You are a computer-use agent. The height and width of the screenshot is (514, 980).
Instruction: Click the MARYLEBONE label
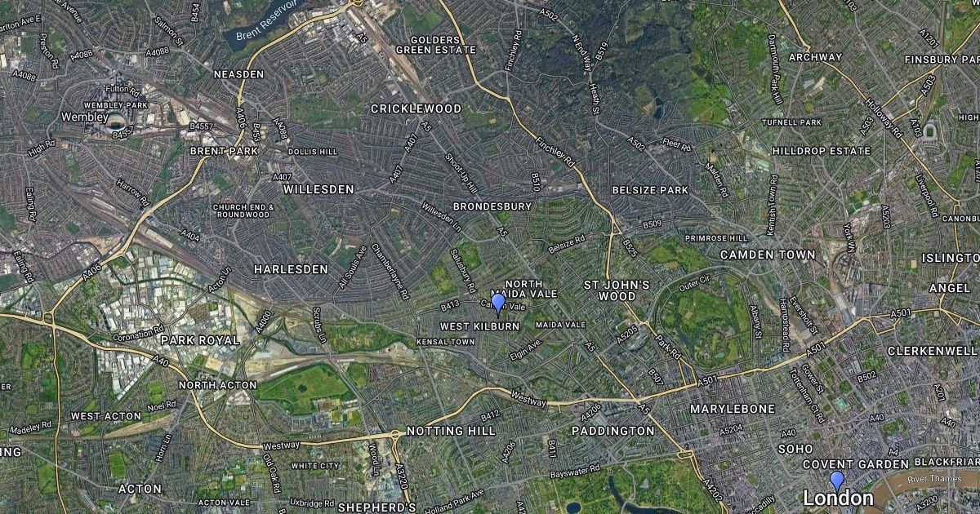(x=733, y=408)
